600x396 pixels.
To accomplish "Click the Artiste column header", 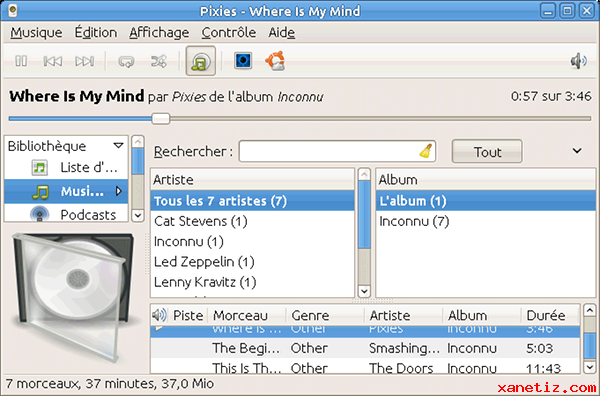I will pos(252,179).
